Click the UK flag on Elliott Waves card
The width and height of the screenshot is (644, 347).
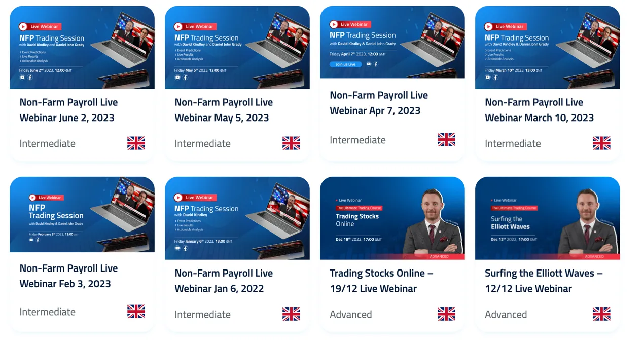(601, 314)
